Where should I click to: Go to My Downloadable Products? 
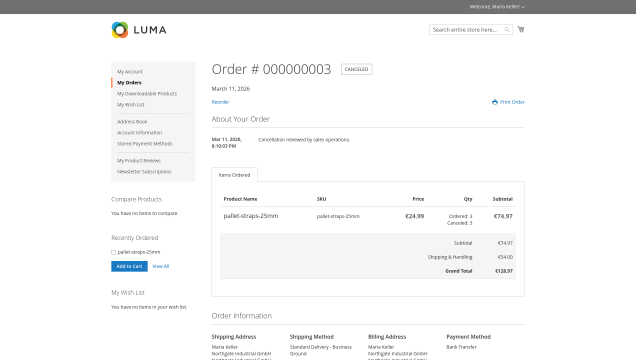pos(147,93)
